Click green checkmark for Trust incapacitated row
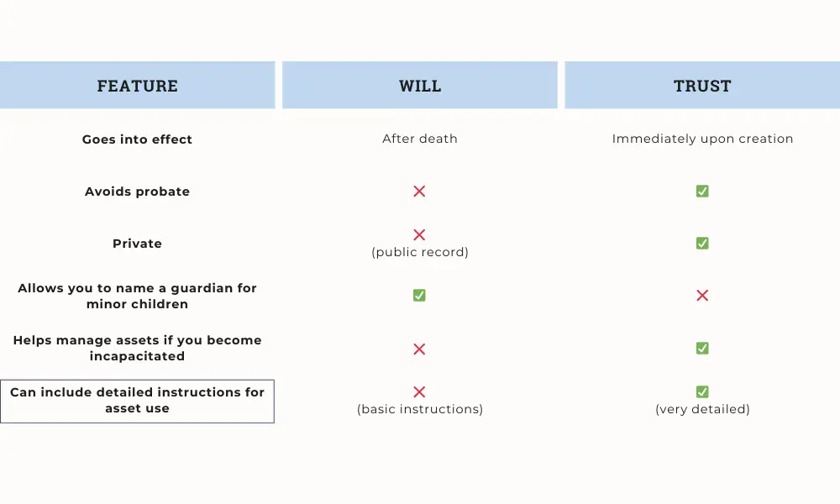The height and width of the screenshot is (504, 840). click(702, 349)
